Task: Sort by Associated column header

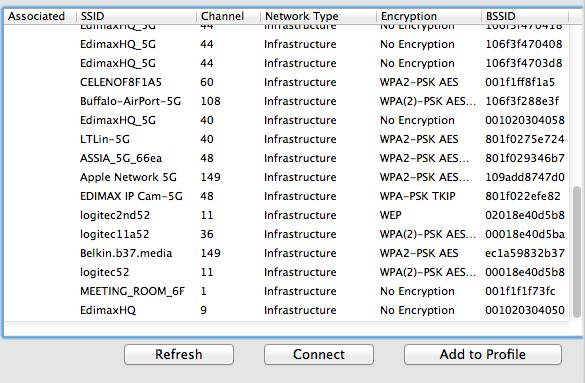Action: click(40, 16)
